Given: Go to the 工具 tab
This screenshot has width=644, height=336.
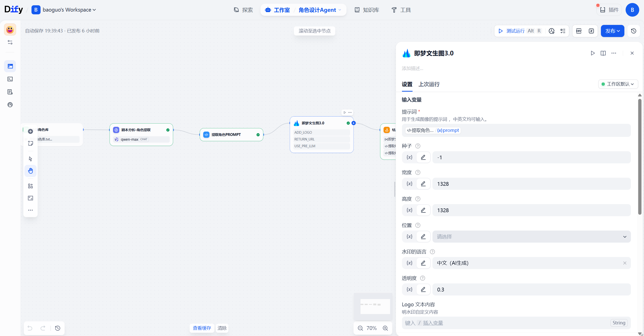Looking at the screenshot, I should pos(401,10).
